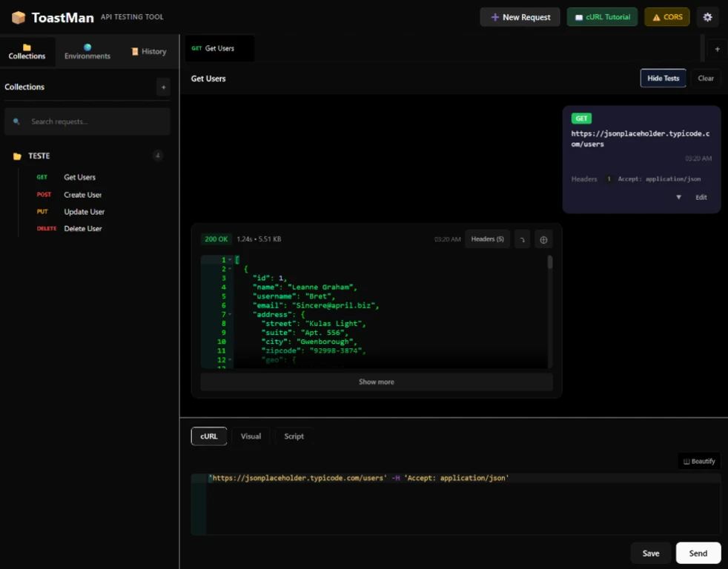Open the cURL Tutorial
Image resolution: width=728 pixels, height=569 pixels.
[x=602, y=17]
